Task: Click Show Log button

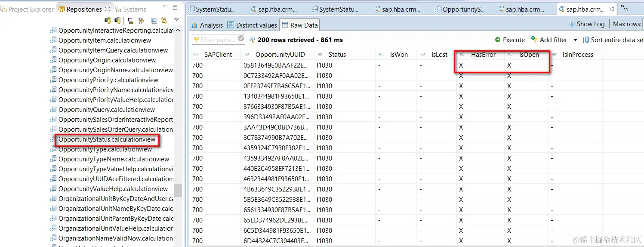Action: (587, 24)
